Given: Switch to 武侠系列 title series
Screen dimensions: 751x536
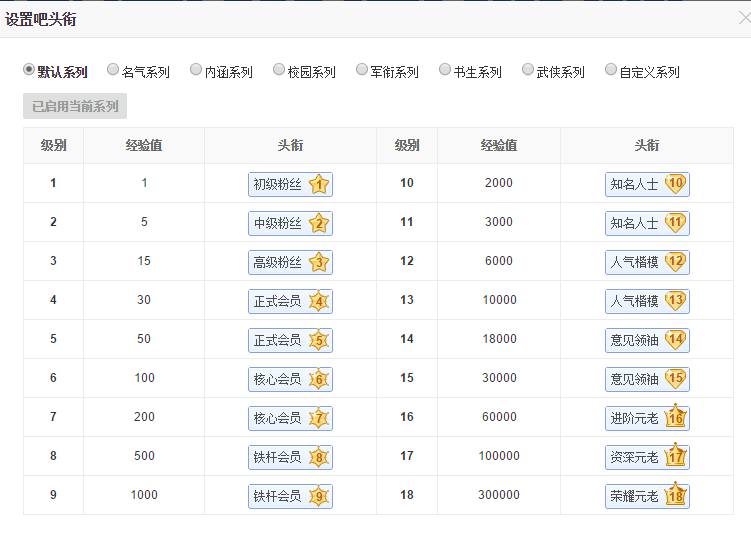Looking at the screenshot, I should pyautogui.click(x=528, y=71).
